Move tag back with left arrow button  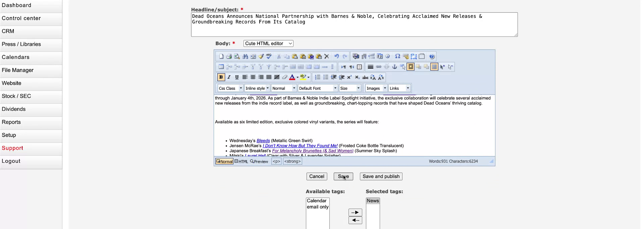(x=355, y=220)
